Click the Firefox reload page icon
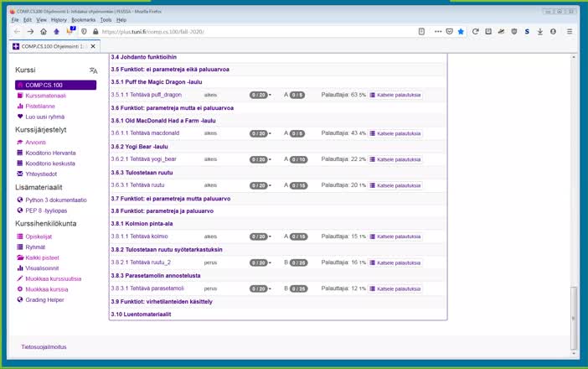588x369 pixels. [476, 31]
